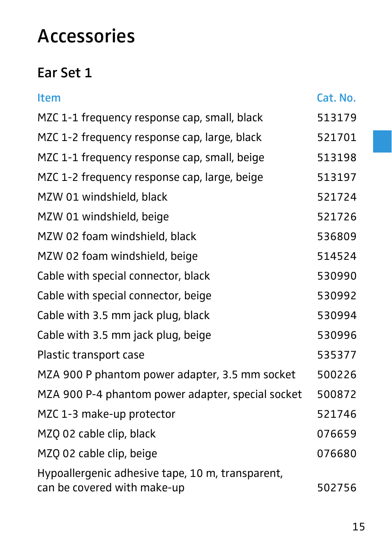This screenshot has height=553, width=392.
Task: Click MZQ 02 cable clip, beige entry
Action: tap(97, 454)
